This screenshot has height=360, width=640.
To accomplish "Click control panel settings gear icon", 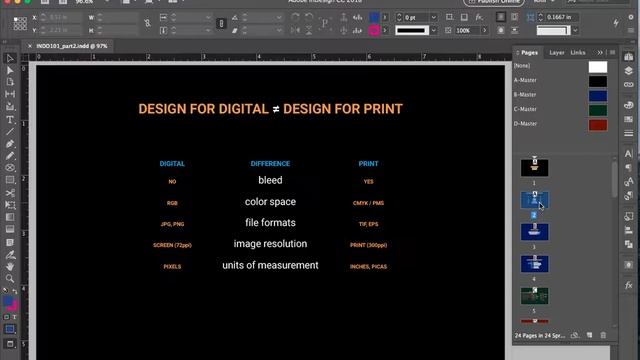I will [631, 17].
